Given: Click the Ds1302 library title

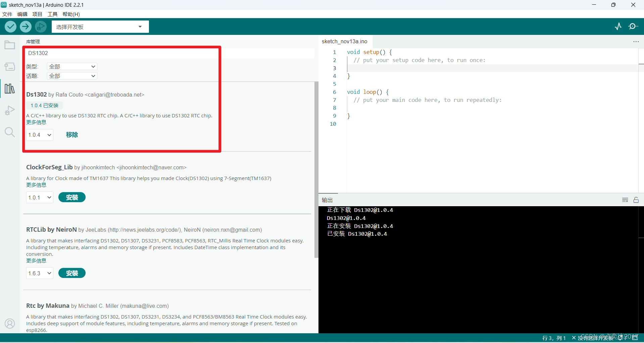Looking at the screenshot, I should (x=37, y=95).
